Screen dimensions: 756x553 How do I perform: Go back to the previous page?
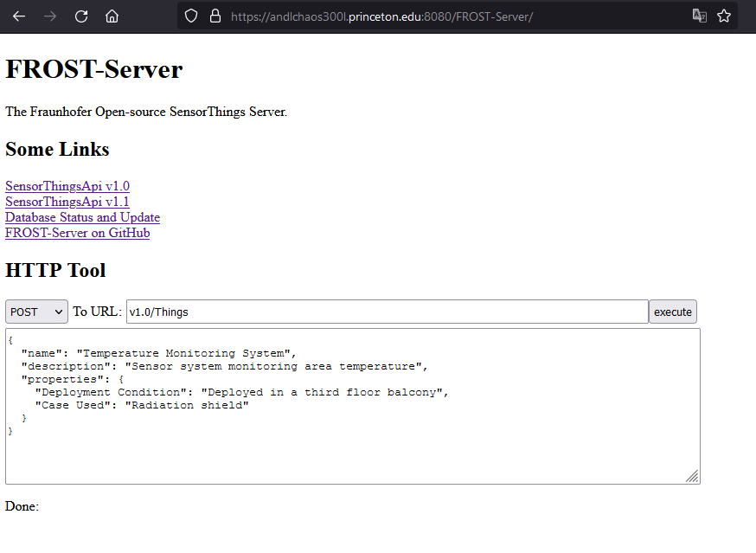point(19,16)
